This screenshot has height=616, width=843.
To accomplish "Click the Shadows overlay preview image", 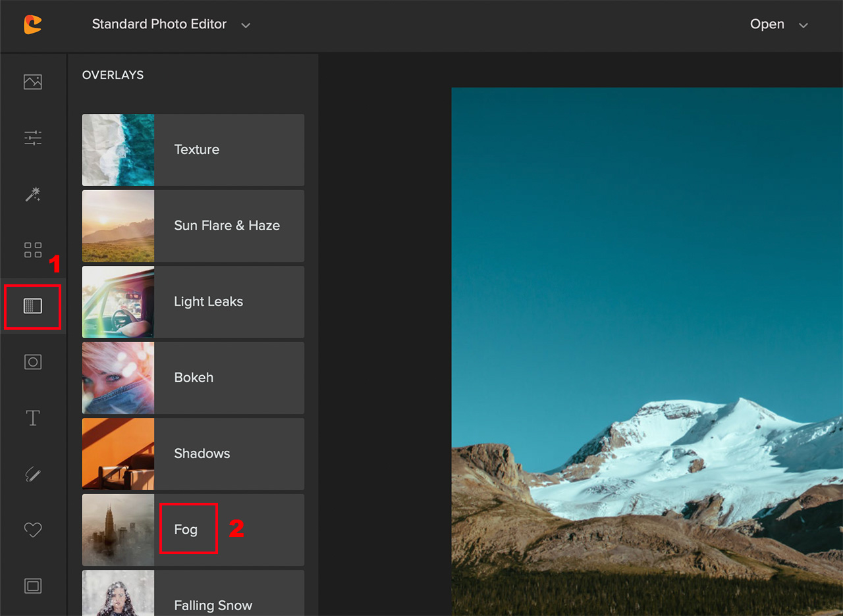I will (118, 453).
